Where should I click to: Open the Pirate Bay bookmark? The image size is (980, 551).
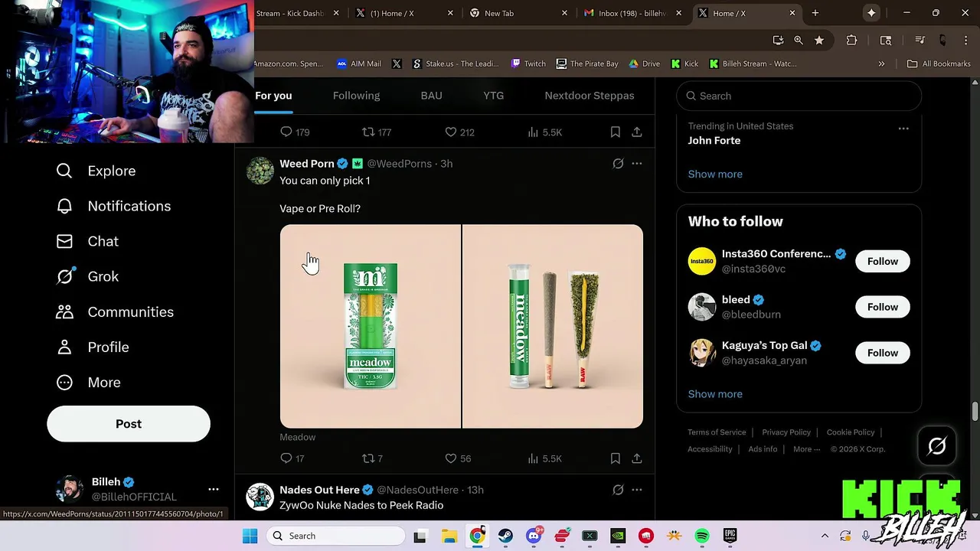[x=587, y=64]
